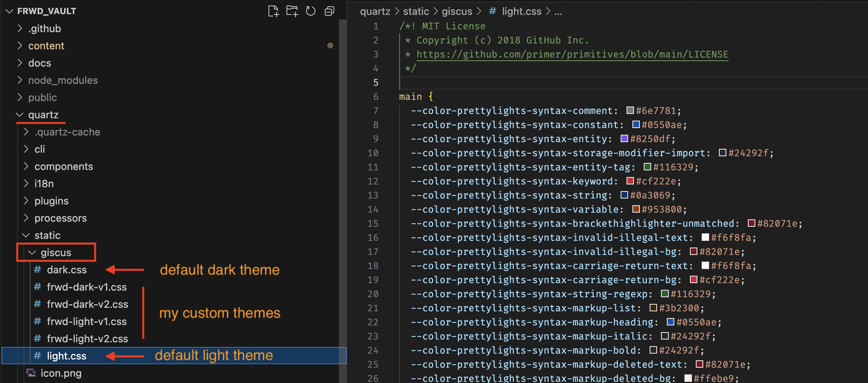Viewport: 868px width, 383px height.
Task: Open the primer primitives LICENSE link
Action: [572, 54]
